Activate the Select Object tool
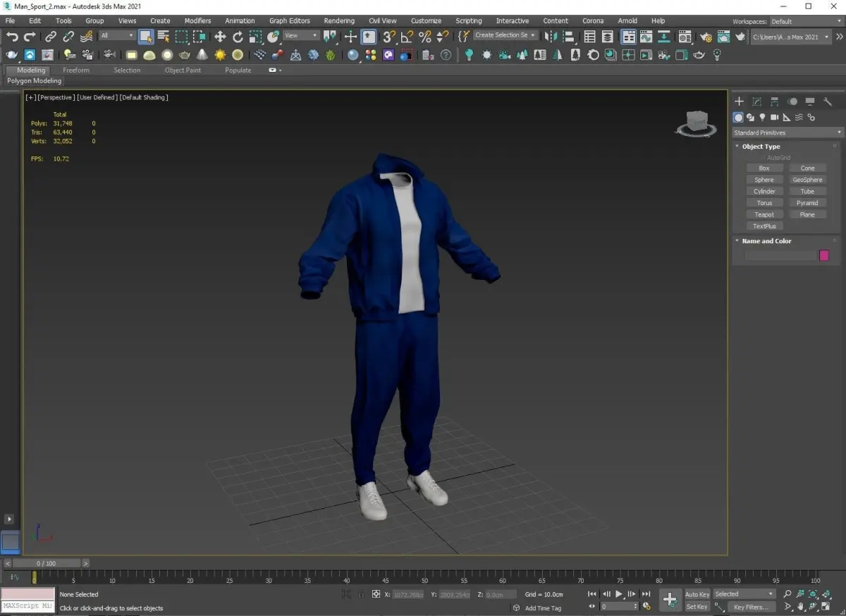 146,37
